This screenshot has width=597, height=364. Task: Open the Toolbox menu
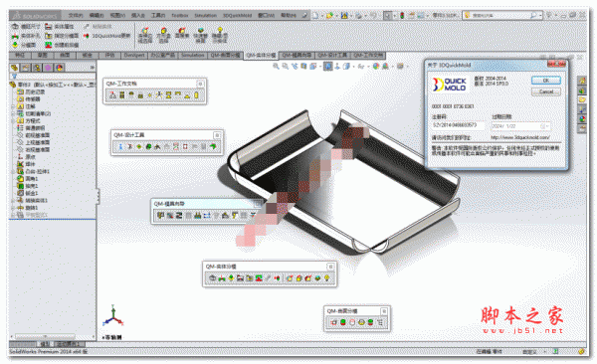tap(180, 16)
